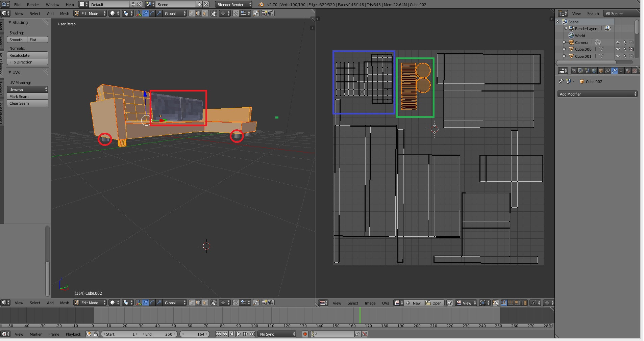
Task: Collapse the UVs panel triangle
Action: click(10, 72)
